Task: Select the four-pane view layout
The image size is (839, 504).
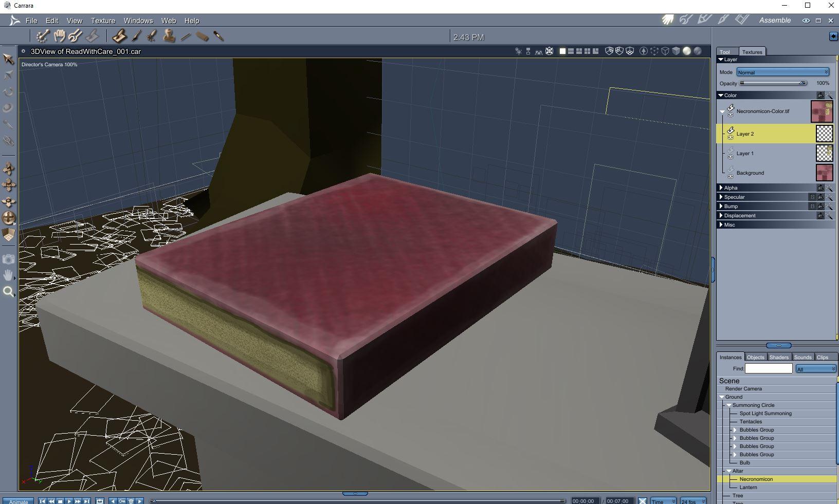Action: click(x=587, y=51)
